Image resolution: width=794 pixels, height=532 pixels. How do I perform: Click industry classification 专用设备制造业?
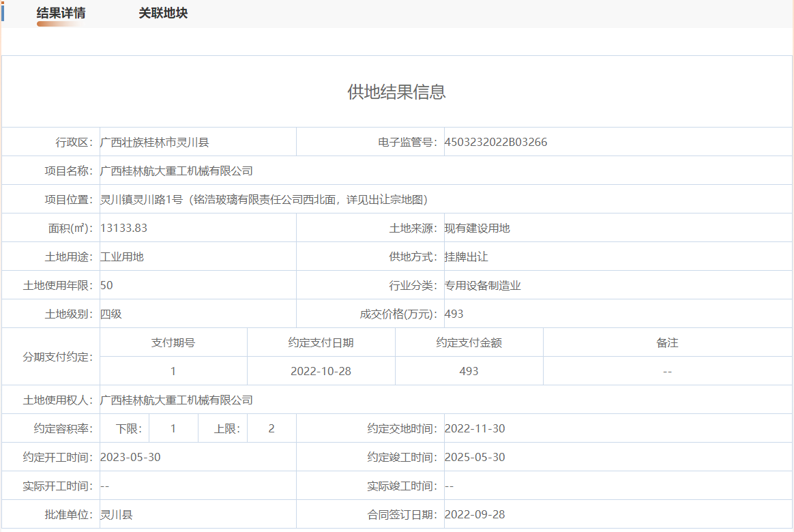pos(482,286)
